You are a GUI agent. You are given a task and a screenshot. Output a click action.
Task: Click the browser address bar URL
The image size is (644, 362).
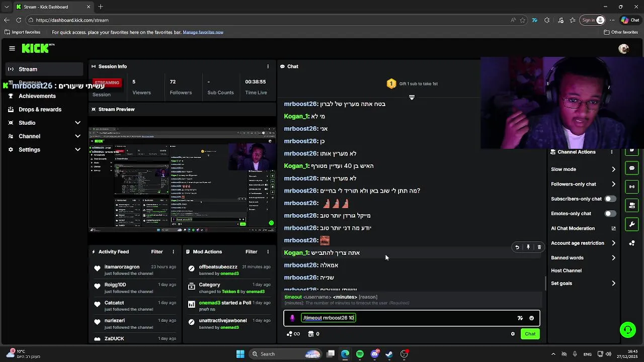(x=72, y=20)
